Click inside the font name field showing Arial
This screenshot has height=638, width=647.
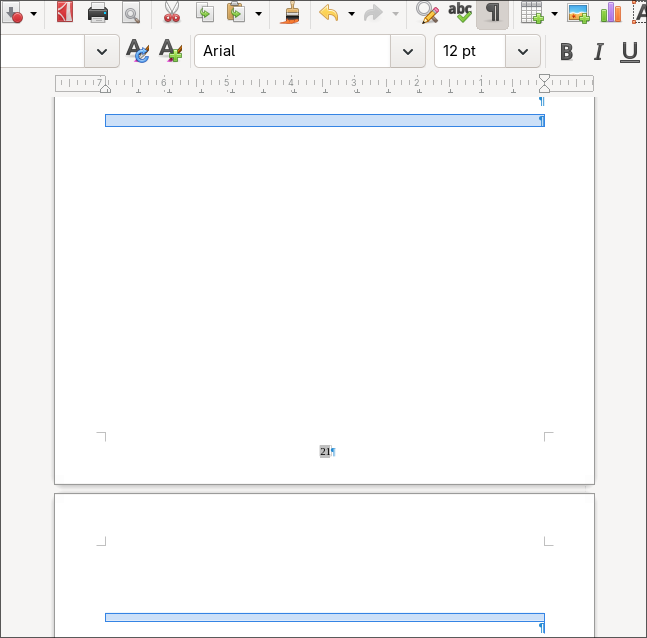click(x=290, y=51)
